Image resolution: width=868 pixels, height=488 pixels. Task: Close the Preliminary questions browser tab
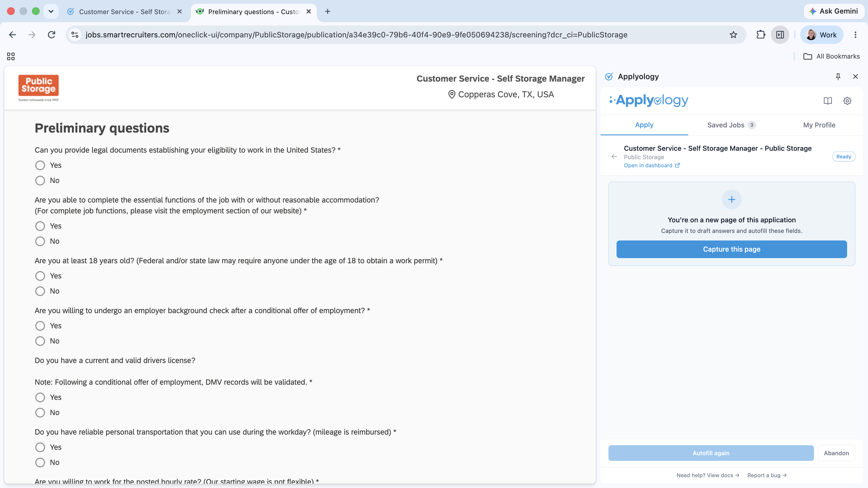tap(308, 11)
